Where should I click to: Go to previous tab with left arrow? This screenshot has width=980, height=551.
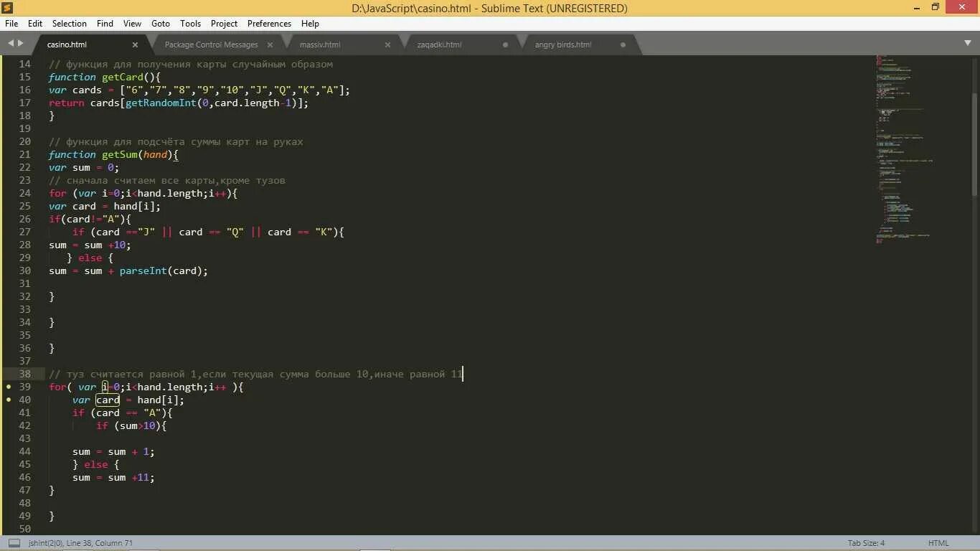(11, 44)
